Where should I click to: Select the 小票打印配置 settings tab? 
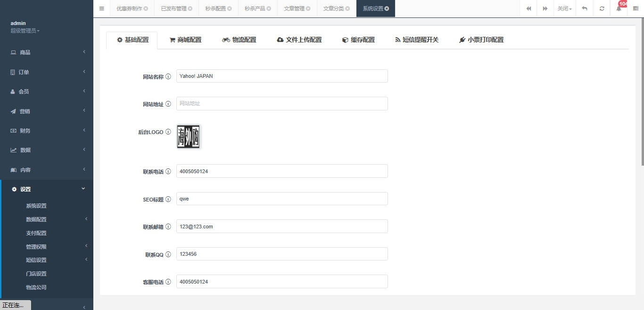pos(481,40)
